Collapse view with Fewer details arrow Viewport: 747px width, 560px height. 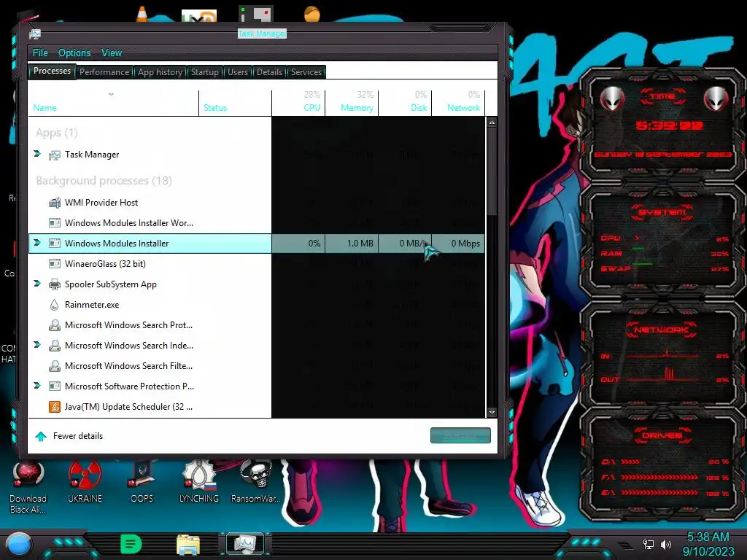point(41,436)
